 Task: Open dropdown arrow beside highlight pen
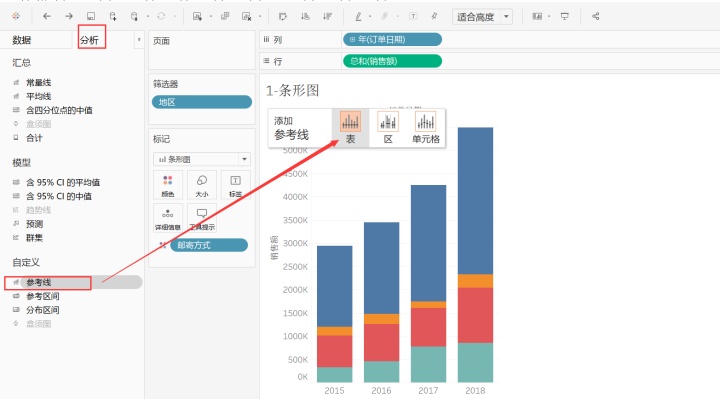pos(370,17)
